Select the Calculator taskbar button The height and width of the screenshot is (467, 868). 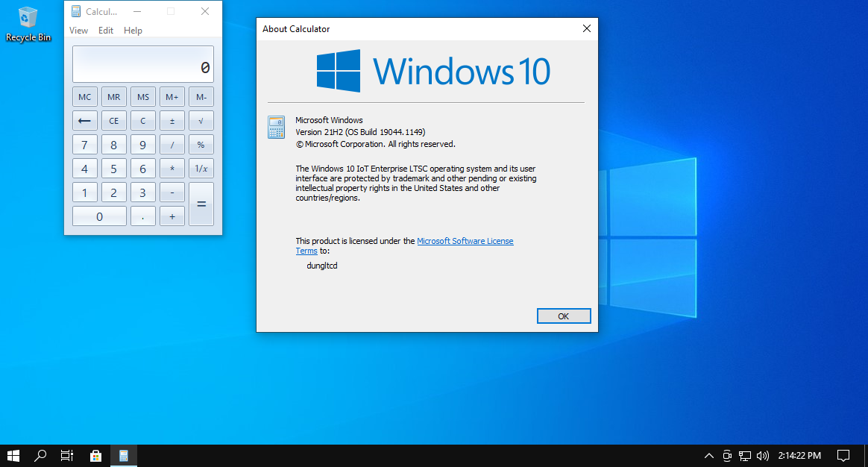point(124,456)
